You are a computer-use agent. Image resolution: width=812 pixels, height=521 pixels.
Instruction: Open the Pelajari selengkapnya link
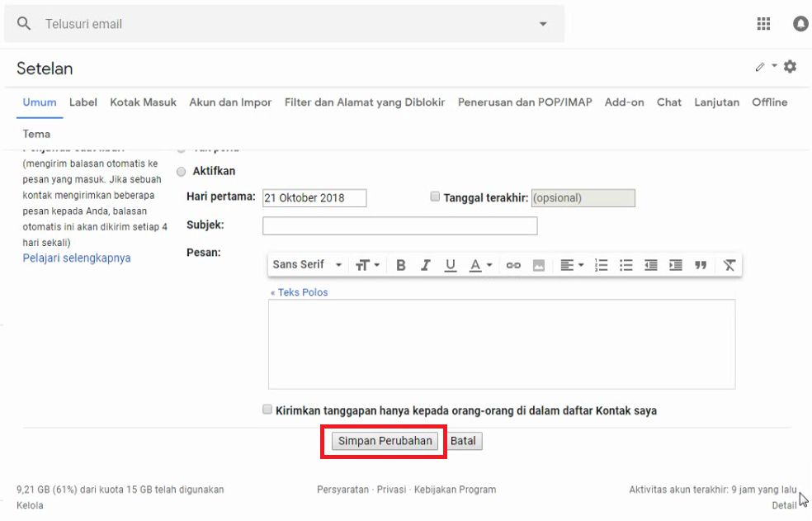77,258
